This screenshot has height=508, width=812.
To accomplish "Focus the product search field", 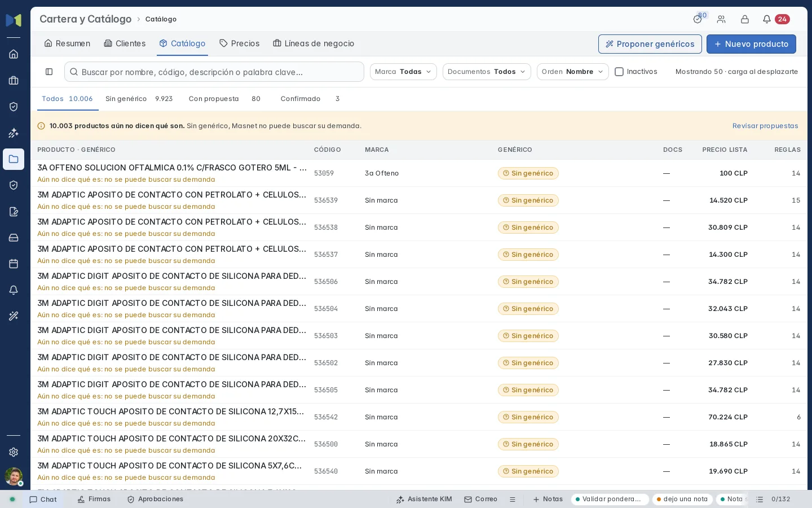I will point(214,72).
